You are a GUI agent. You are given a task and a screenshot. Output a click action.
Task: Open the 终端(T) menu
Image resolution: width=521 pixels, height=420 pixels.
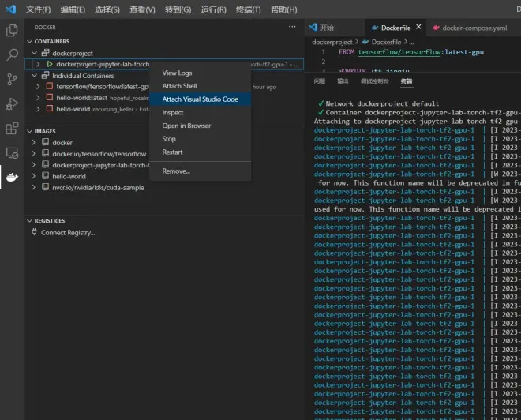click(x=248, y=9)
